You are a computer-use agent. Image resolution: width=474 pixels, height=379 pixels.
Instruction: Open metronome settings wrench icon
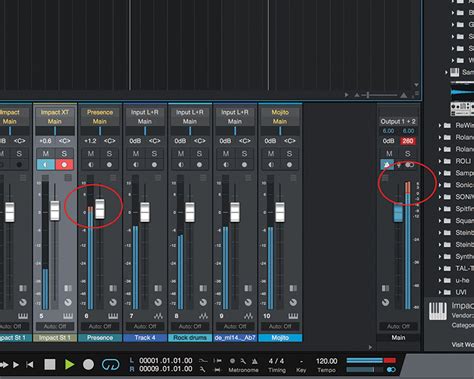tap(243, 361)
